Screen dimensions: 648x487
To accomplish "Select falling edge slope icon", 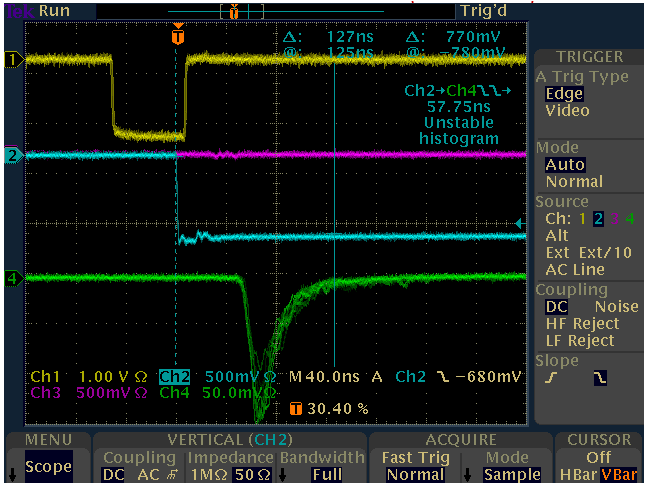I will (600, 377).
